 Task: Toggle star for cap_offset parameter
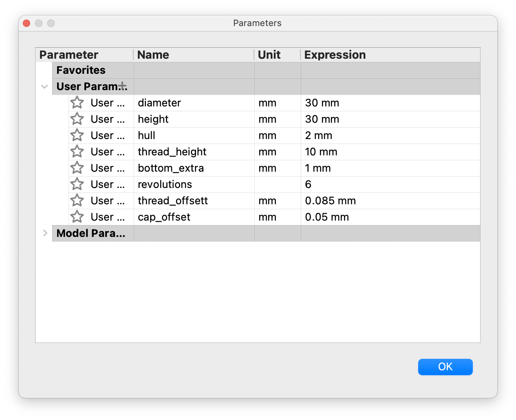[x=77, y=217]
